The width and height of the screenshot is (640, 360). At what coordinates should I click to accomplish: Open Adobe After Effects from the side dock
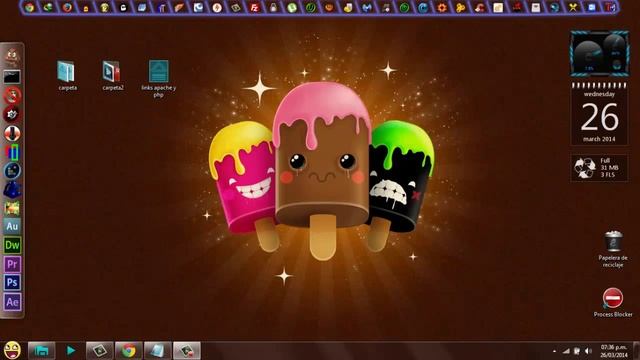tap(12, 302)
